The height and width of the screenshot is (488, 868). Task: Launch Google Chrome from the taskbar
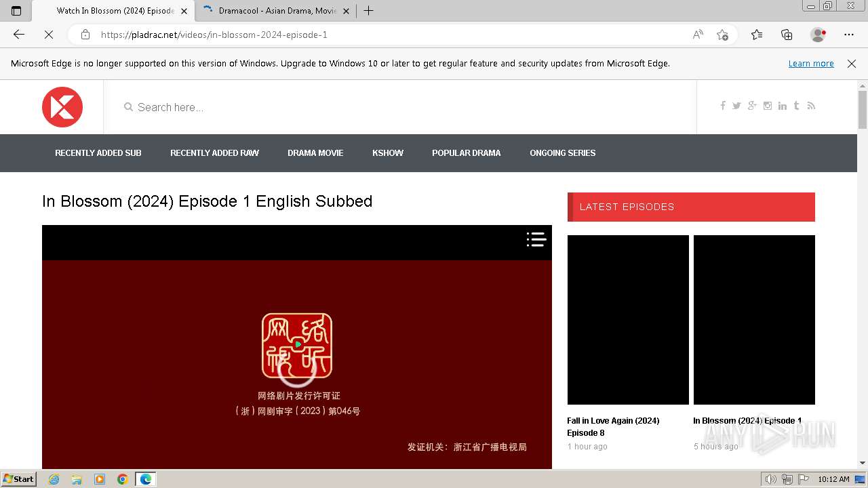click(x=122, y=479)
